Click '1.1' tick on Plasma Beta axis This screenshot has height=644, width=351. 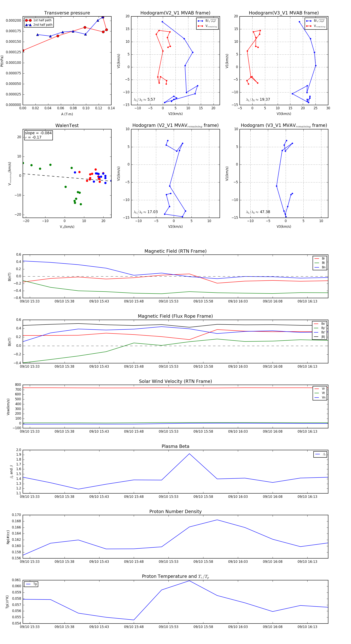pyautogui.click(x=19, y=493)
